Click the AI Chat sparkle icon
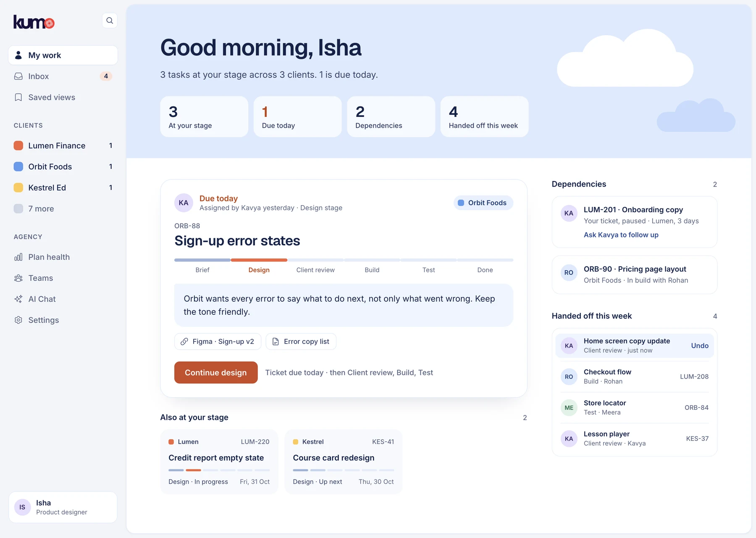 tap(18, 299)
